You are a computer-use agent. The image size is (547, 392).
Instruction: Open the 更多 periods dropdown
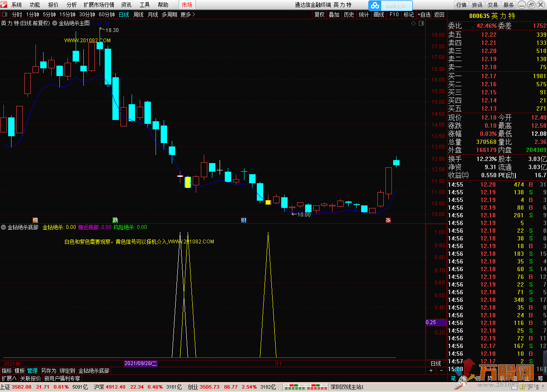[188, 15]
